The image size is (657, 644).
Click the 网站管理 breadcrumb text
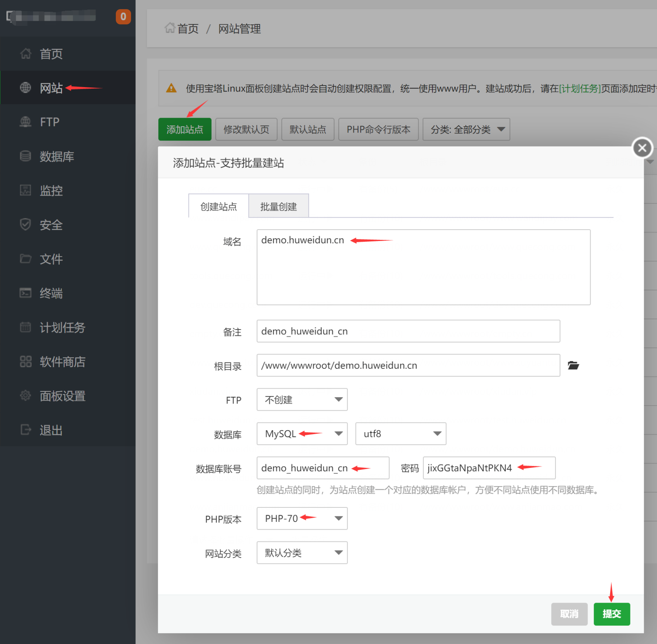tap(239, 28)
